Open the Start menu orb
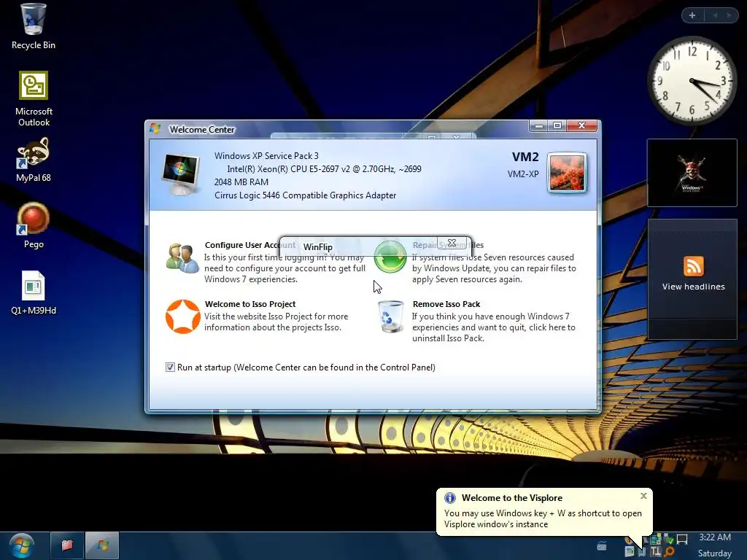The width and height of the screenshot is (747, 560). (x=21, y=545)
